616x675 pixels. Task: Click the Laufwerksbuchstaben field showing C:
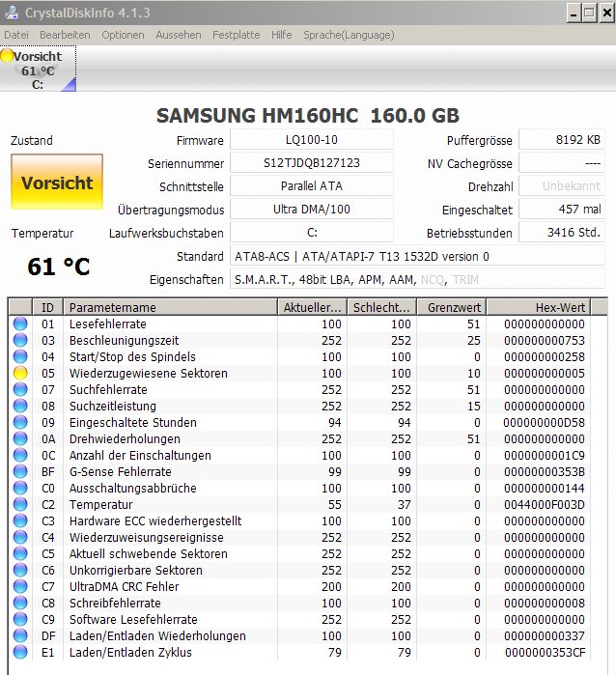click(312, 233)
